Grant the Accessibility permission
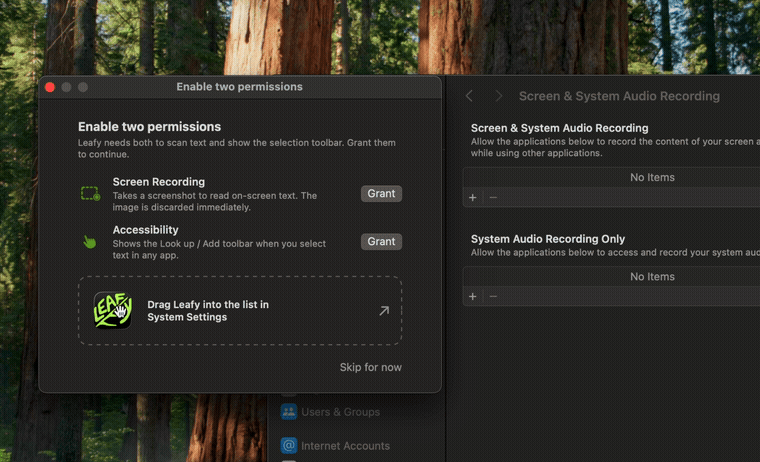The height and width of the screenshot is (462, 760). point(381,241)
